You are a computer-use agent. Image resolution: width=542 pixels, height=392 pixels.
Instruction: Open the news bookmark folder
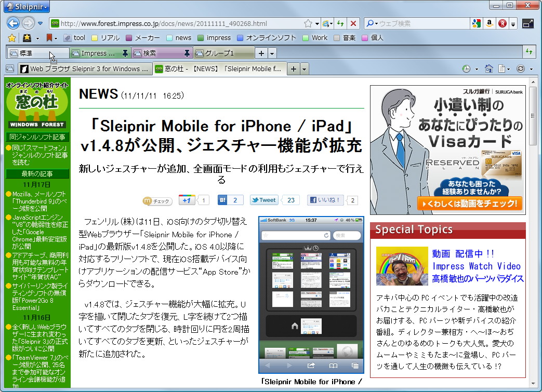pyautogui.click(x=179, y=38)
